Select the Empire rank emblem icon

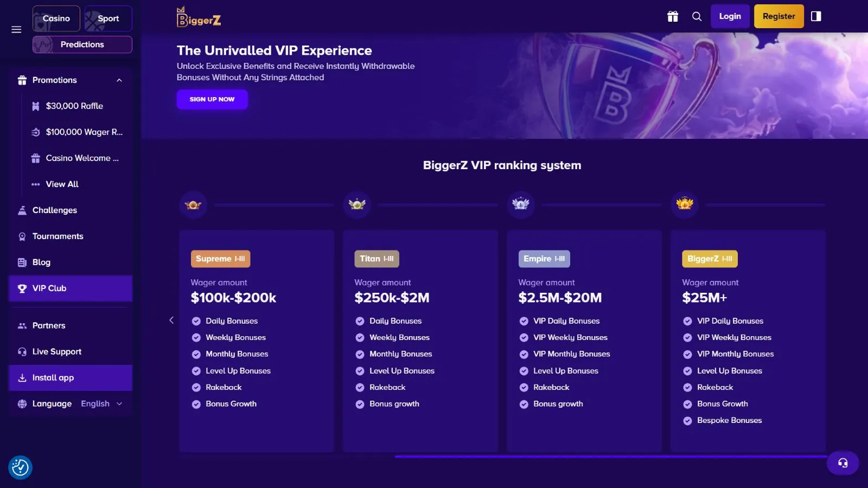coord(521,204)
